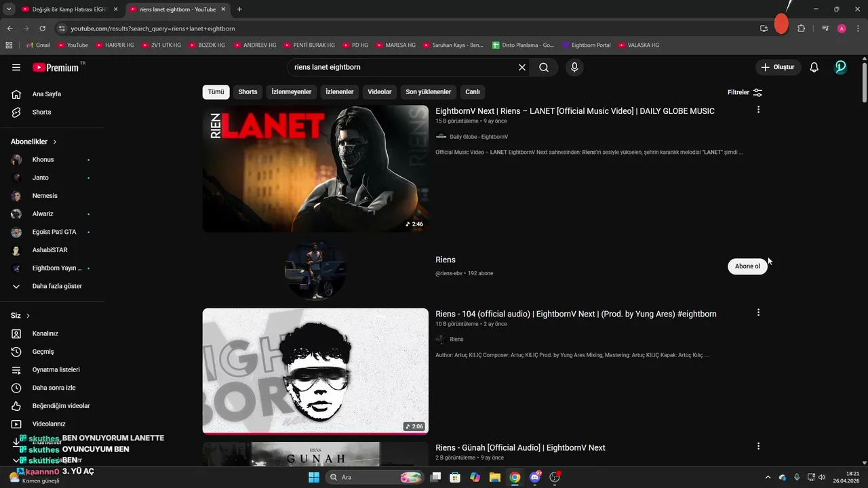
Task: Open the Gmail bookmark
Action: point(37,45)
